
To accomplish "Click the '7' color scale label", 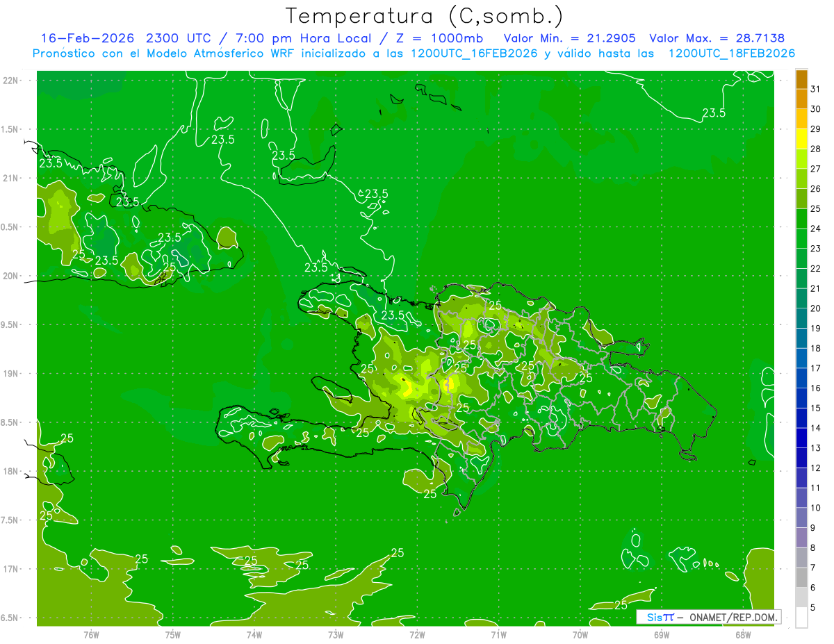I will pos(812,568).
